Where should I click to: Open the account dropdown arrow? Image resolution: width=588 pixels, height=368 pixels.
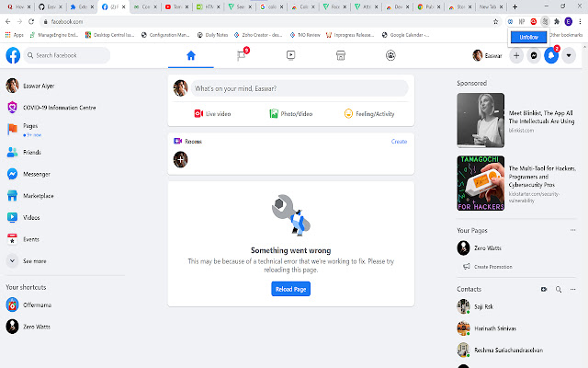(x=569, y=56)
